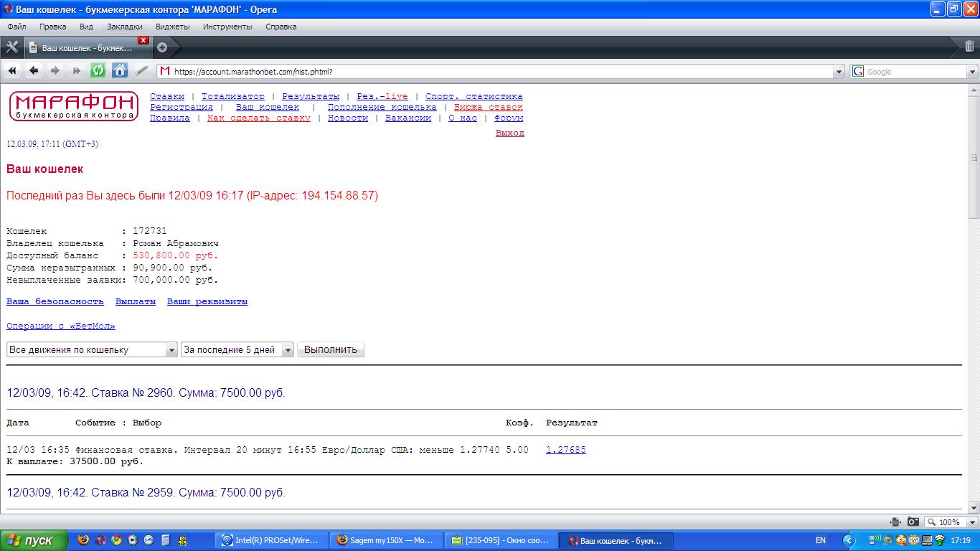This screenshot has height=551, width=980.
Task: Open the 'За последние 5 дней' dropdown
Action: tap(237, 349)
